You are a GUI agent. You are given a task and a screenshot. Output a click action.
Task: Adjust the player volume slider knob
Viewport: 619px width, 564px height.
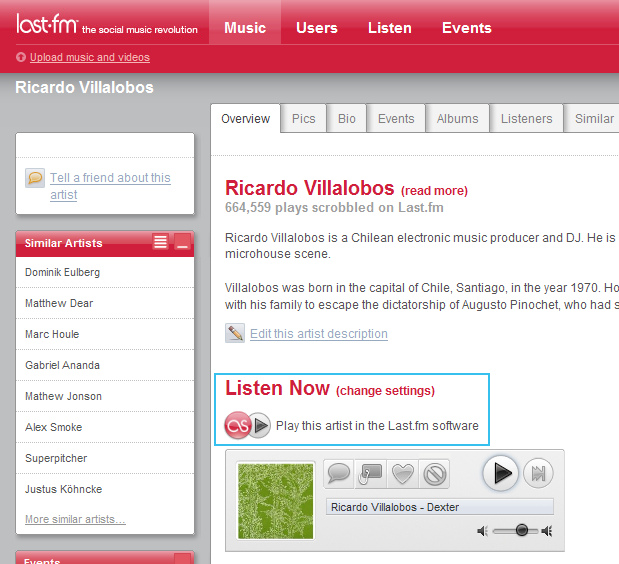click(x=521, y=530)
